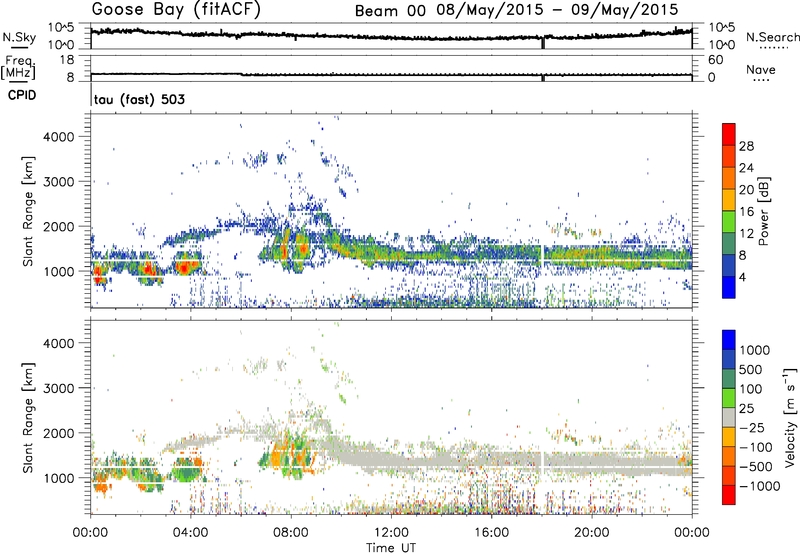Click the red top segment of power colorbar
Viewport: 800px width, 554px height.
729,134
